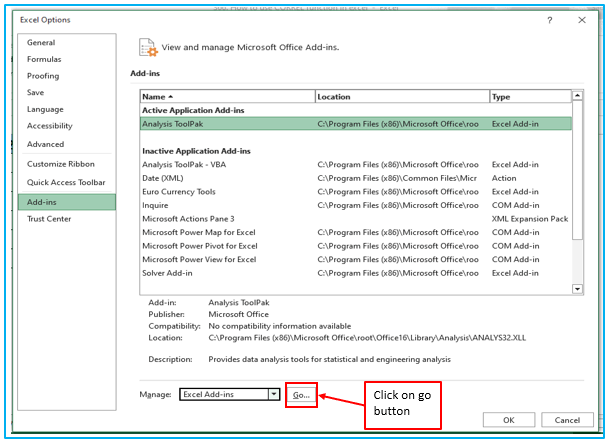Click the add-ins list scrollbar track

[578, 262]
